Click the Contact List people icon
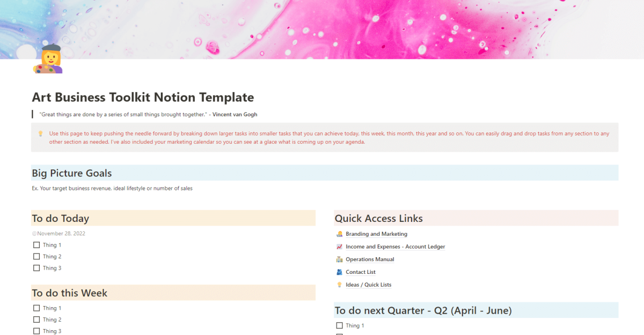Screen dimensions: 644x335 tap(339, 272)
